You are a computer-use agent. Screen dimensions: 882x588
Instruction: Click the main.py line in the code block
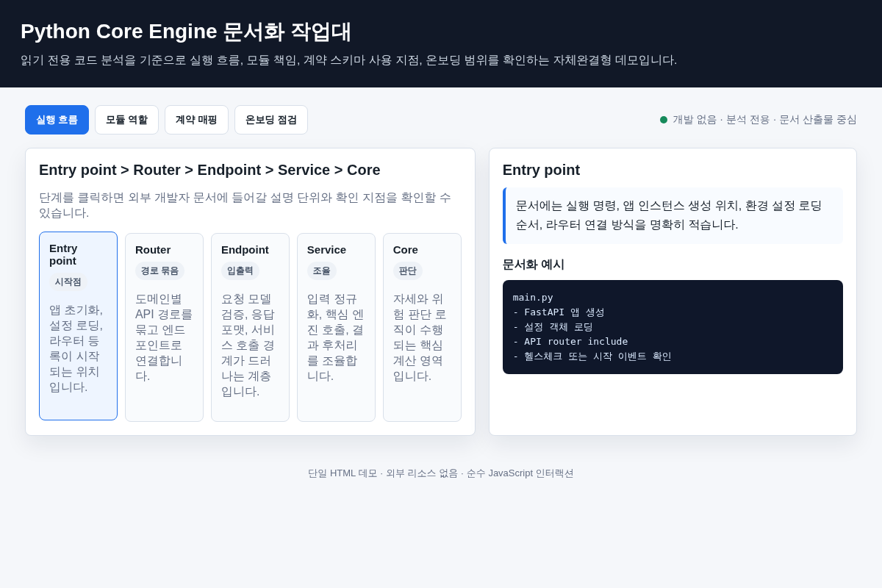point(533,298)
